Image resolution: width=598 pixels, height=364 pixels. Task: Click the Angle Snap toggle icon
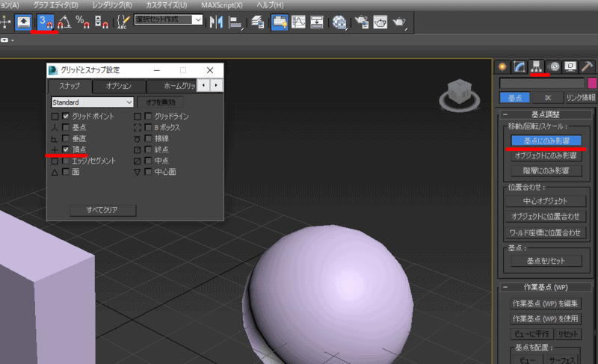(x=66, y=22)
